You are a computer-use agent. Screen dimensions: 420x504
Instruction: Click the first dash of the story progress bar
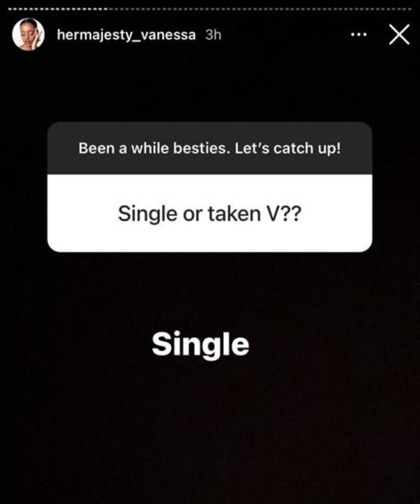9,9
